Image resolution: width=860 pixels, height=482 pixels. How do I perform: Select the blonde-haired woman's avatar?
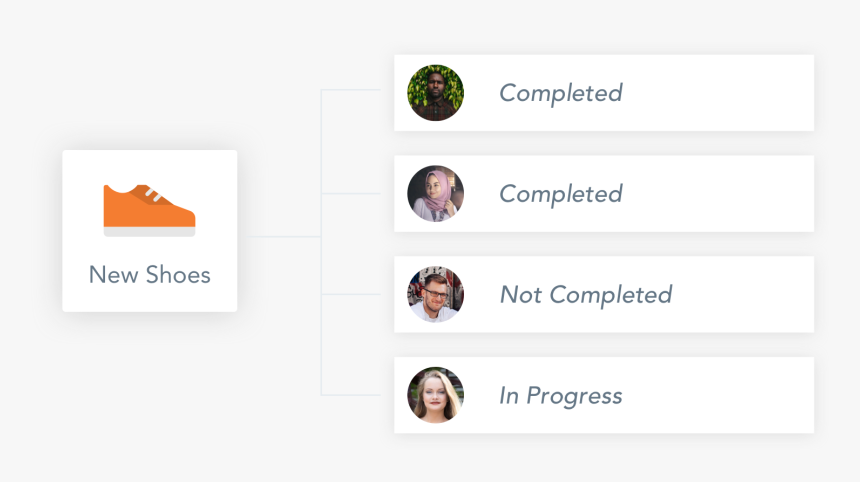[x=435, y=395]
